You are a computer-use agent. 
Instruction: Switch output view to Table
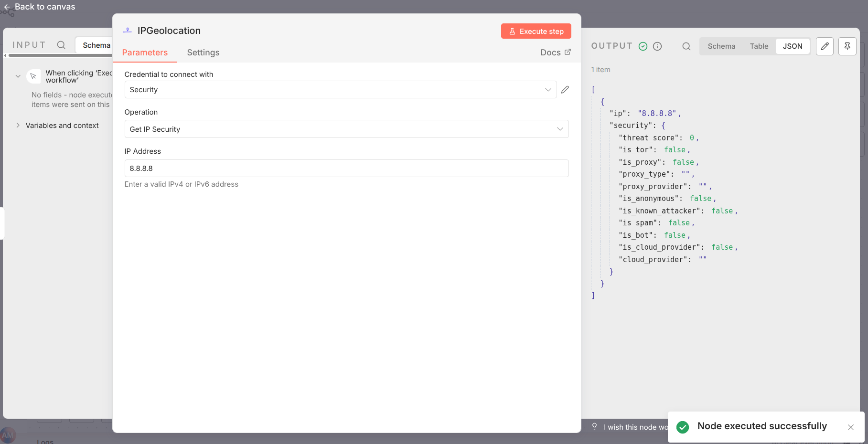click(759, 46)
